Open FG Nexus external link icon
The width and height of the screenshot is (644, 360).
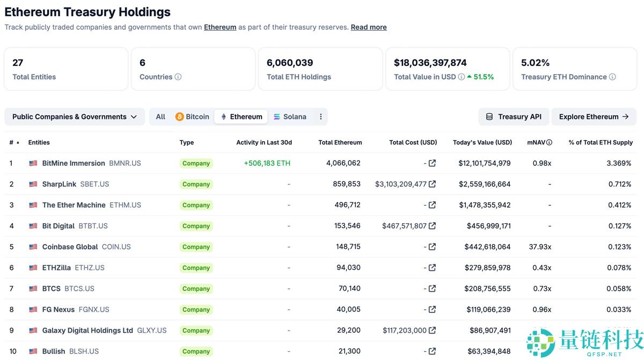coord(432,310)
